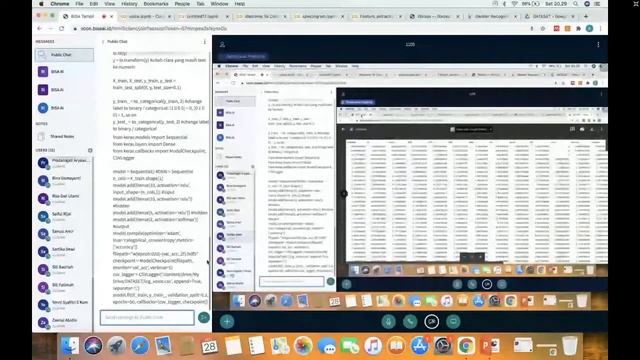Close the active BISA browser tab
Screen dimensions: 640x360
(111, 16)
